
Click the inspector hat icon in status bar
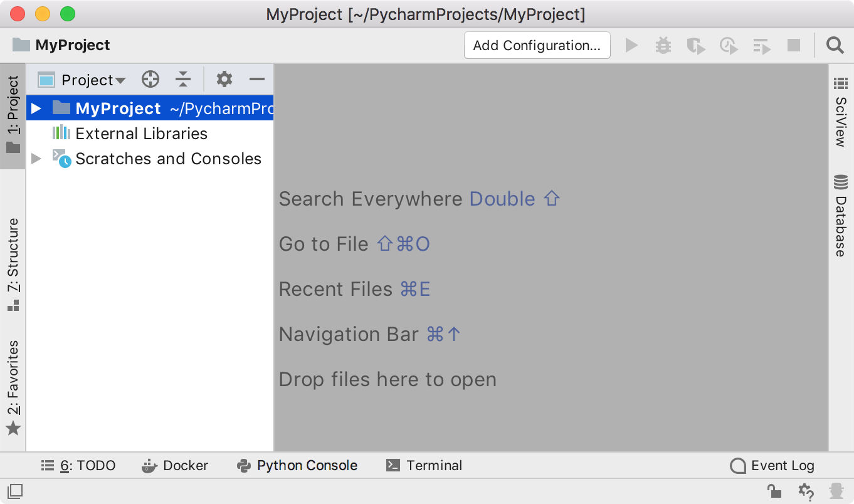coord(836,491)
